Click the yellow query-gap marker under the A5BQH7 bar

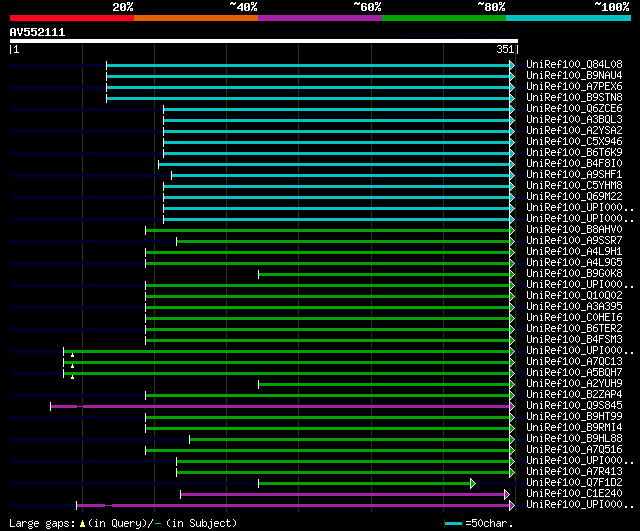click(x=72, y=377)
